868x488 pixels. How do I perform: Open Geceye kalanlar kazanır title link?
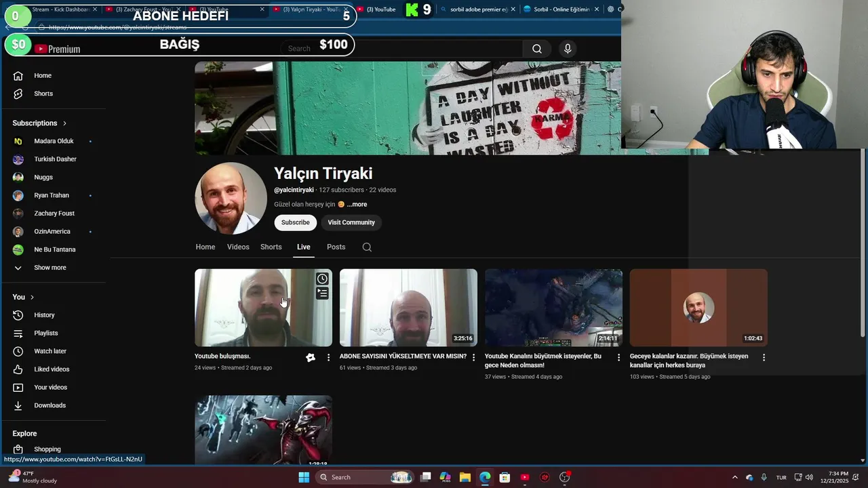point(689,360)
